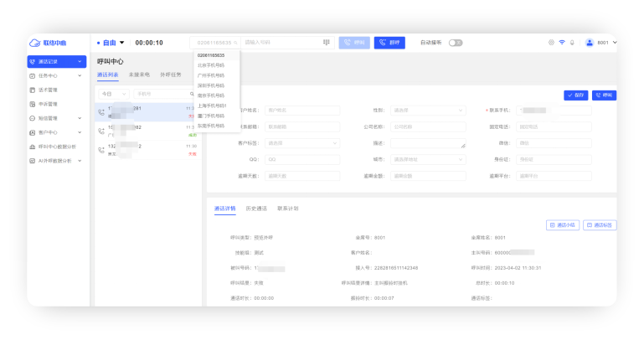Open the 自由 agent status dropdown
Image resolution: width=644 pixels, height=340 pixels.
[111, 43]
